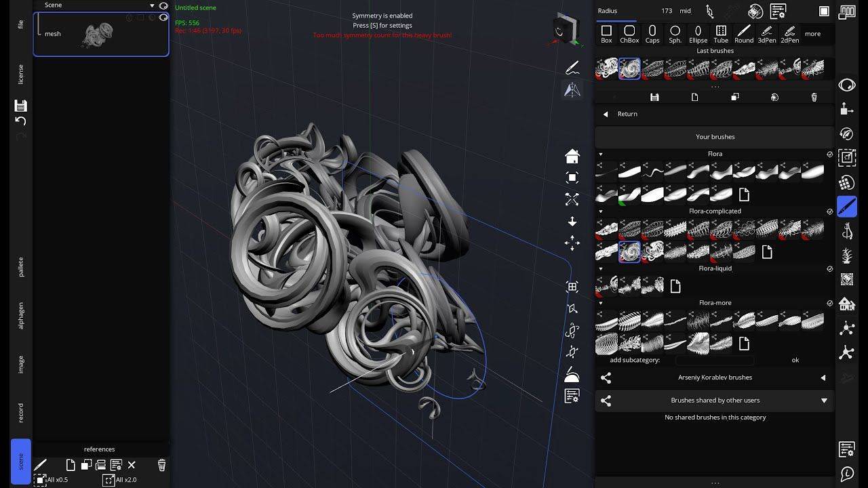Click the plant icon in the right toolbar

(x=847, y=256)
